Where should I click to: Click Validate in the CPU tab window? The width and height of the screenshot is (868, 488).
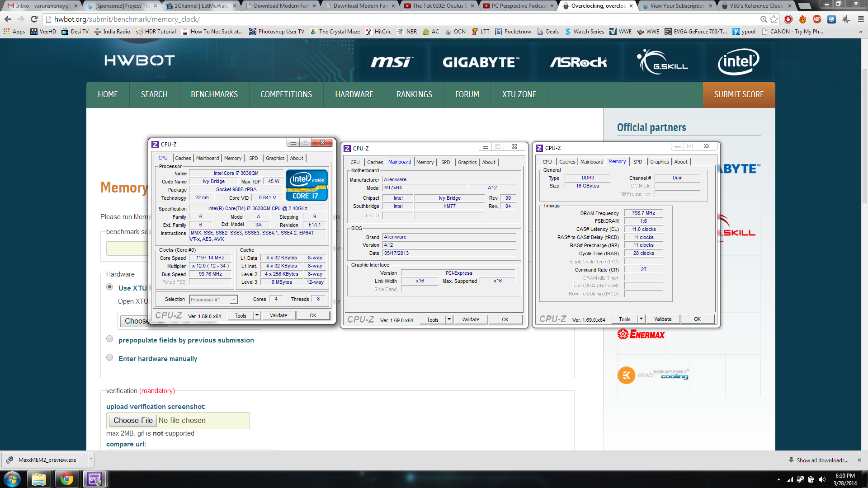[278, 315]
